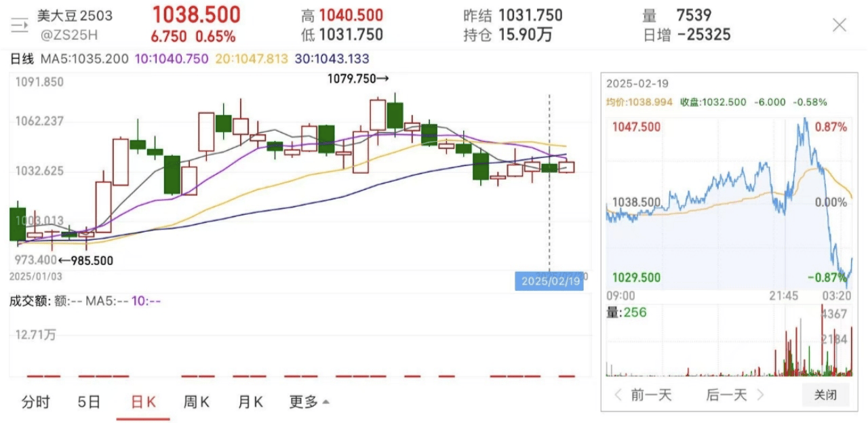868x423 pixels.
Task: Close the quote panel with the X icon
Action: coord(840,25)
